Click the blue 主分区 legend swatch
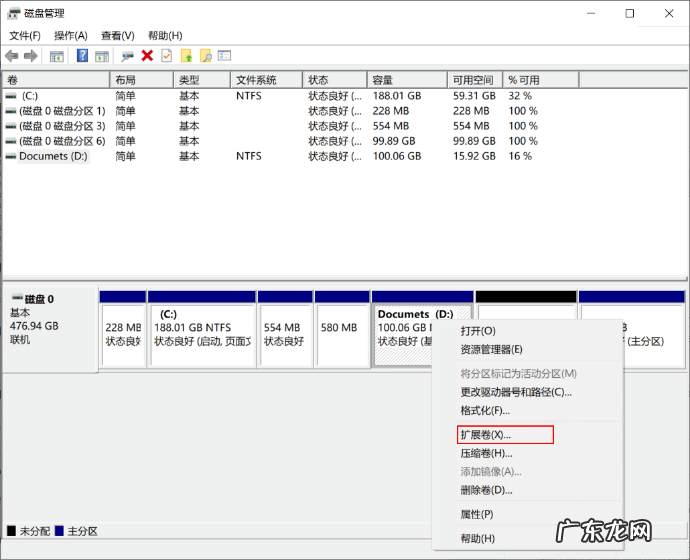 pos(59,531)
